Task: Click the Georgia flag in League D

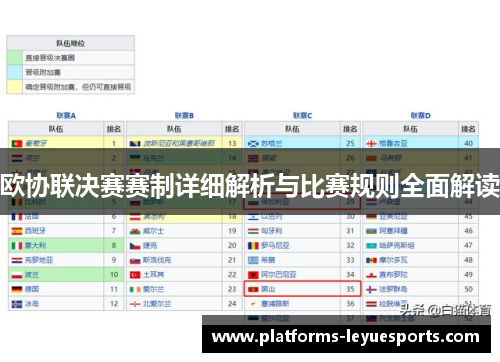Action: 371,144
